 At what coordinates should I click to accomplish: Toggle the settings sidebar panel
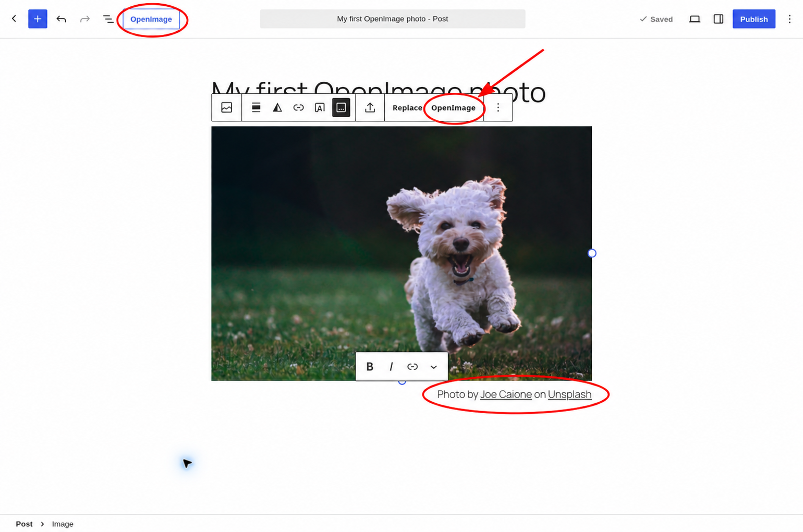tap(719, 19)
